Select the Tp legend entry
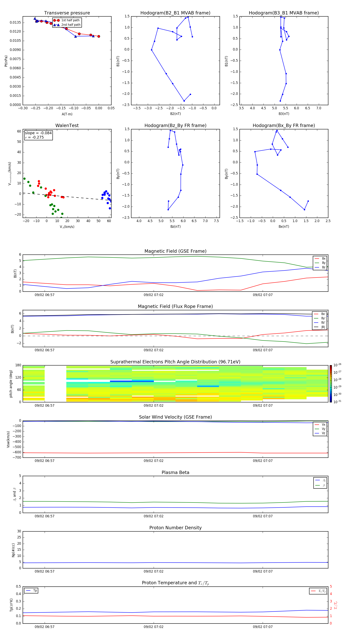The width and height of the screenshot is (351, 644). pos(31,591)
